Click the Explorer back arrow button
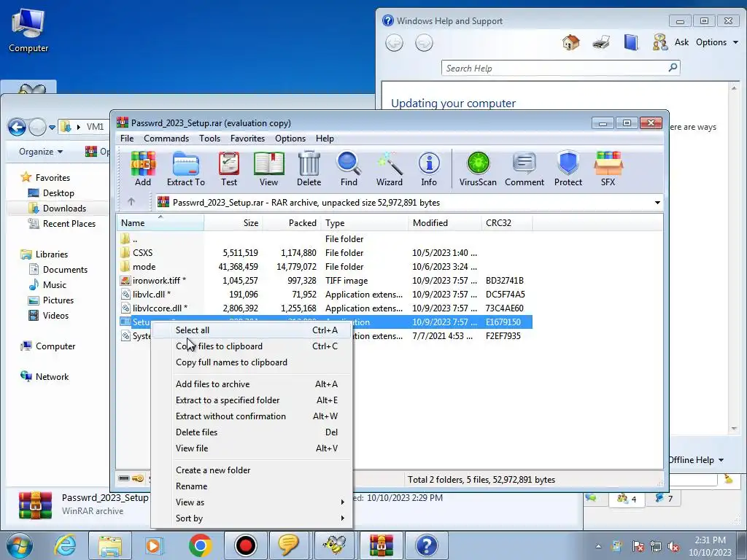Screen dimensions: 747x560 18,127
